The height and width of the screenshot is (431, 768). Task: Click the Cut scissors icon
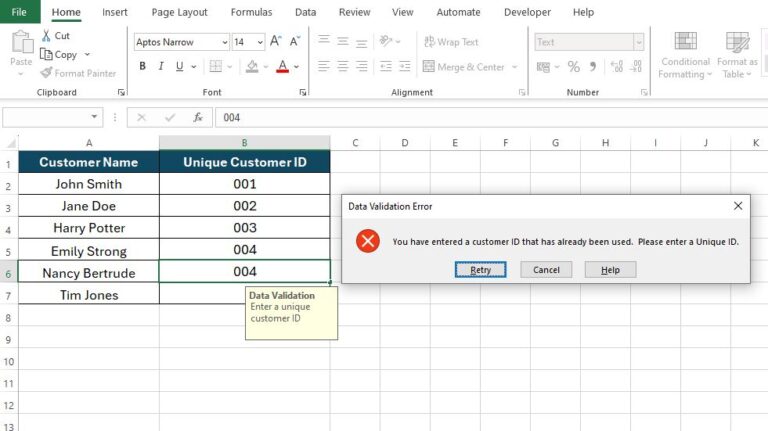(46, 36)
